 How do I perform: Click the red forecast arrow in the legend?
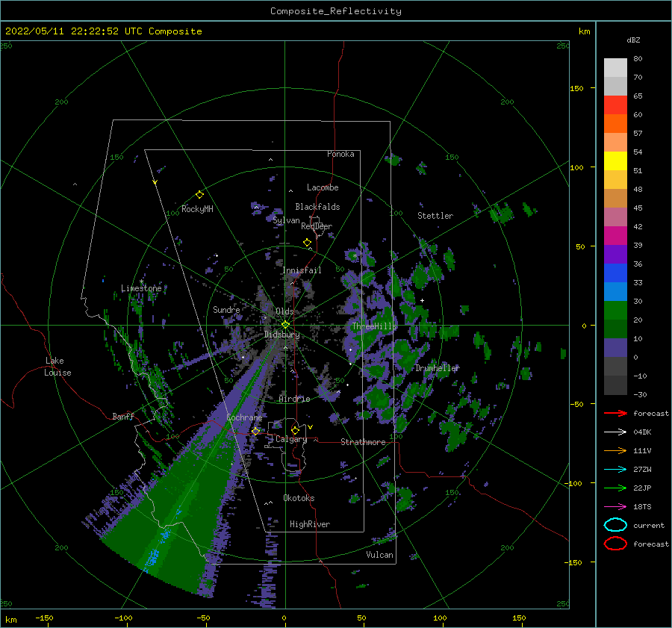[x=615, y=413]
